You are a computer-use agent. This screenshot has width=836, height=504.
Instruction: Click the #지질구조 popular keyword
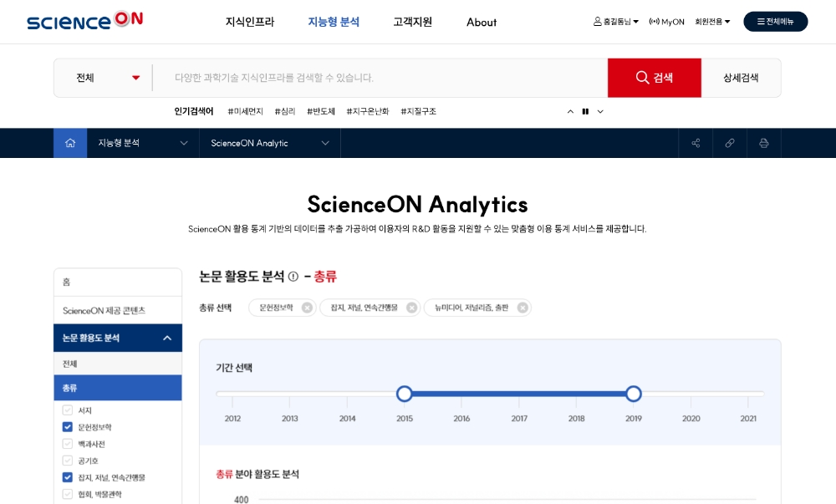click(x=418, y=111)
